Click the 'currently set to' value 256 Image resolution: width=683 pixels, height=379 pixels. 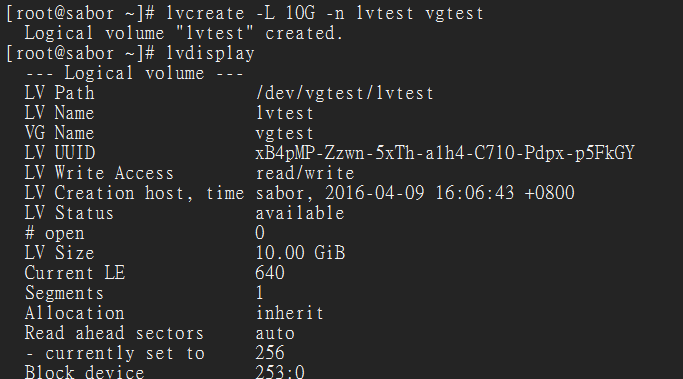tap(270, 353)
